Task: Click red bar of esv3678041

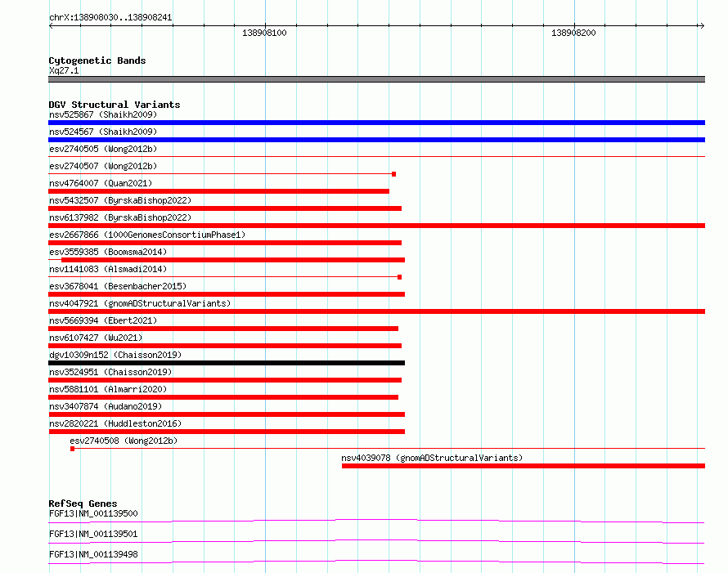Action: pyautogui.click(x=227, y=294)
